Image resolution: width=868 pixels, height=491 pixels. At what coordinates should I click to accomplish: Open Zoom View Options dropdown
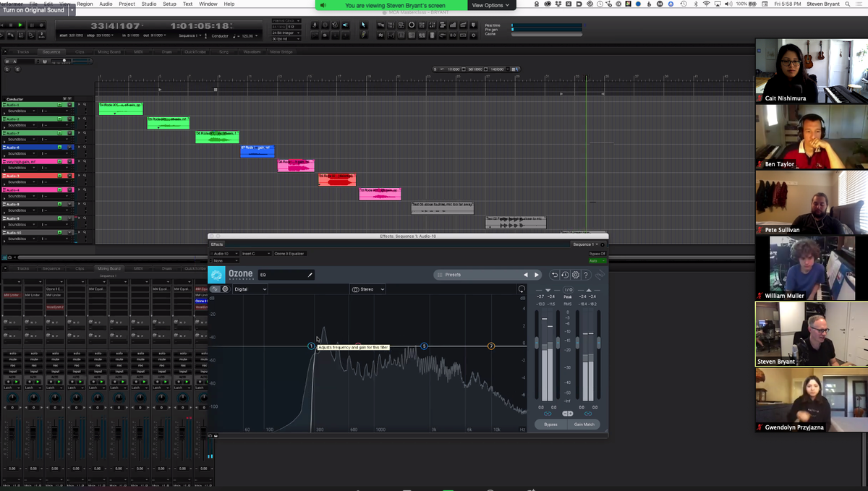[x=490, y=5]
